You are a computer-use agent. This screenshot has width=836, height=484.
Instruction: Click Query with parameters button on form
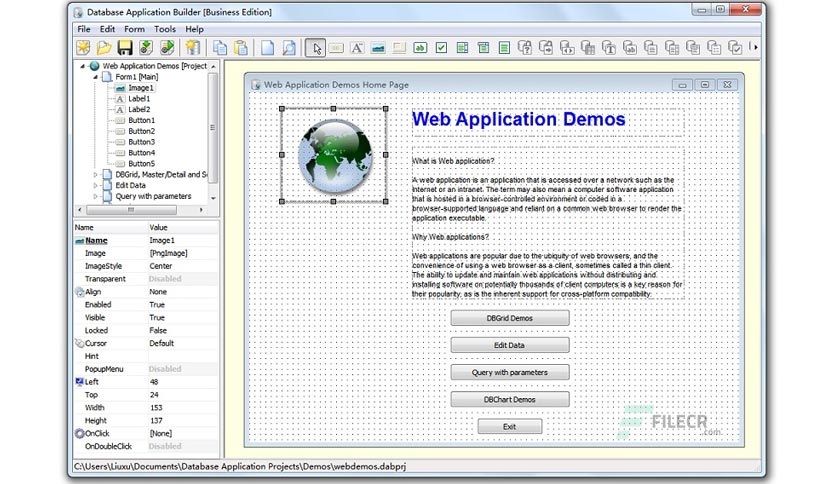510,373
